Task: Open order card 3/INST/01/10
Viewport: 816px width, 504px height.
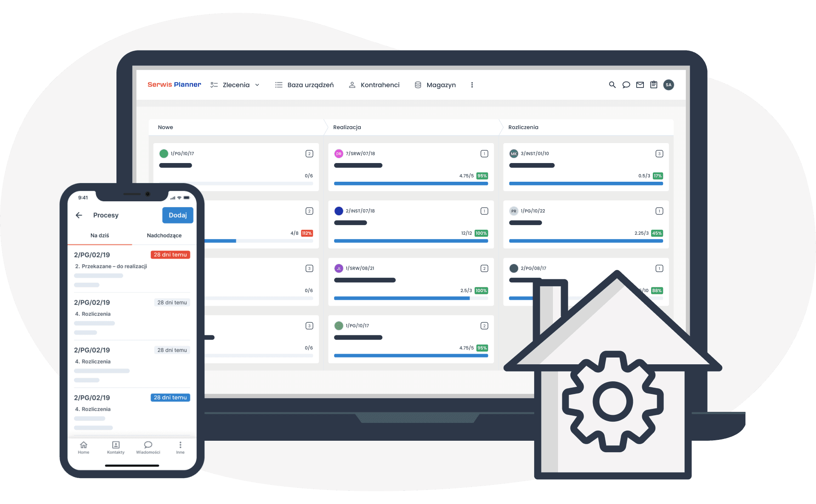Action: click(x=586, y=166)
